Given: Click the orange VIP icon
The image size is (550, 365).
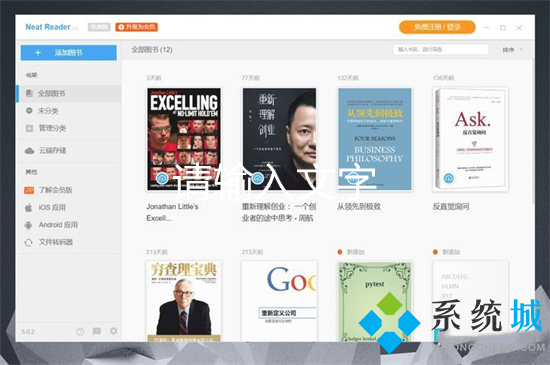Looking at the screenshot, I should (x=29, y=190).
